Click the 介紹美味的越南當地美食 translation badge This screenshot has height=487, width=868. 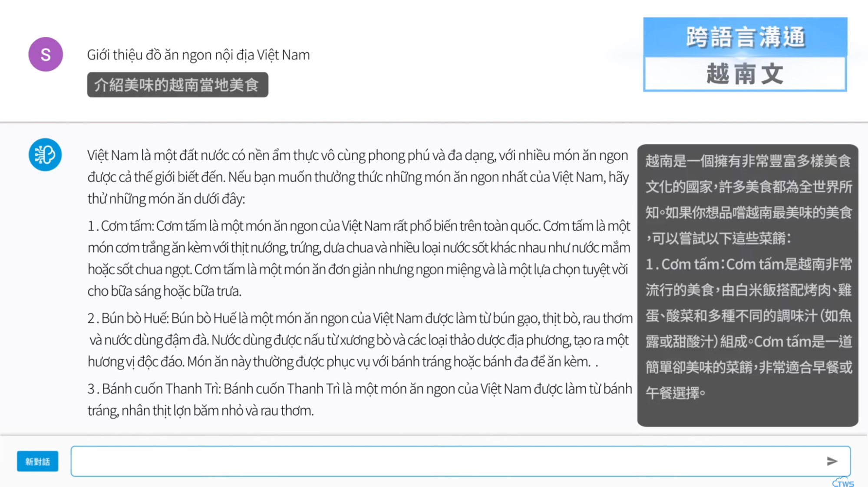pos(177,85)
